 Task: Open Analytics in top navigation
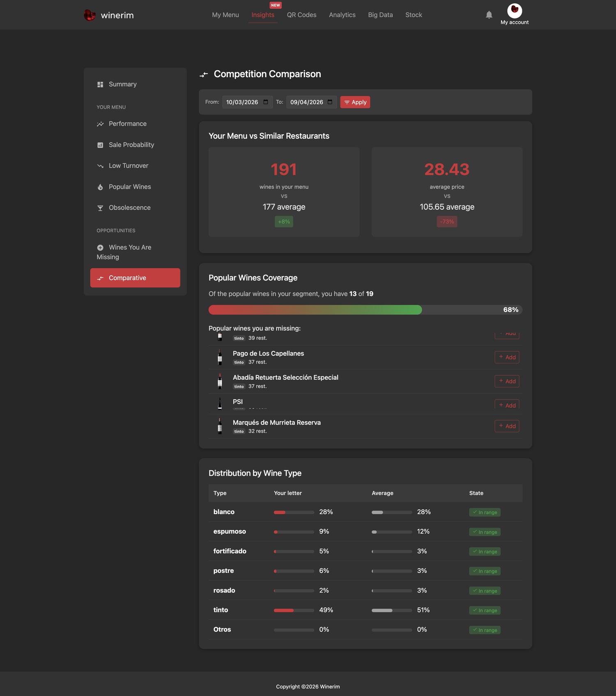342,15
